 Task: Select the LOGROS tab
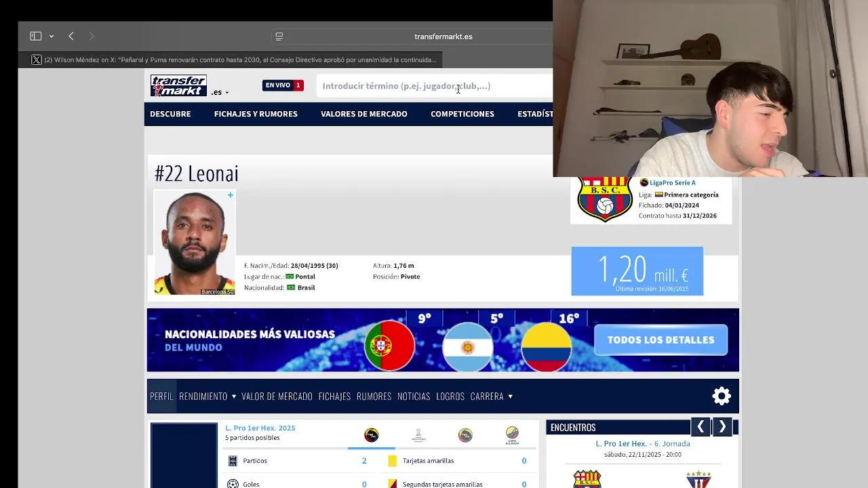(x=450, y=396)
